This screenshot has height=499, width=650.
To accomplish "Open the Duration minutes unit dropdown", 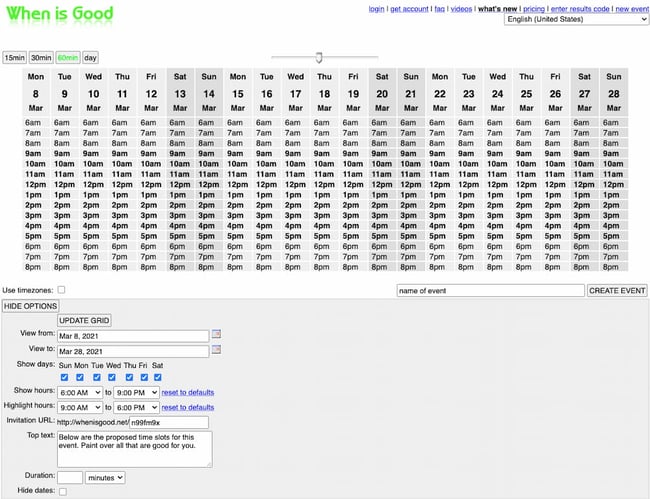I will 105,478.
